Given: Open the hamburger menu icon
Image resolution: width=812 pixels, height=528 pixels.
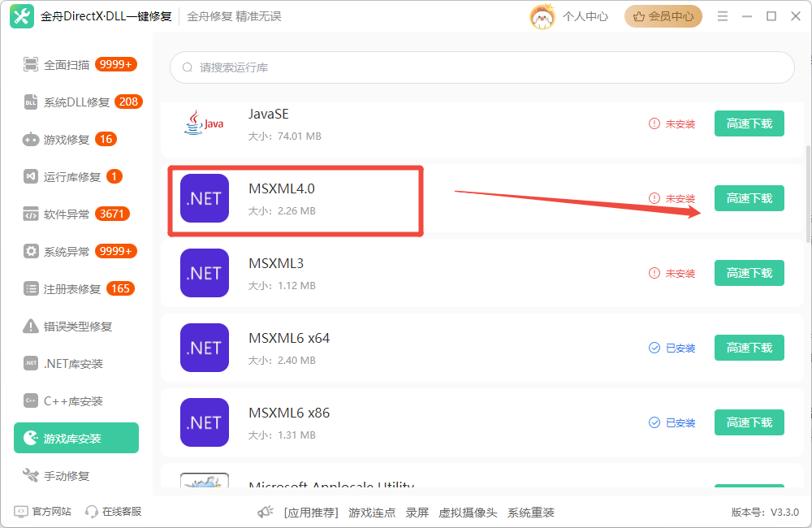Looking at the screenshot, I should tap(723, 16).
